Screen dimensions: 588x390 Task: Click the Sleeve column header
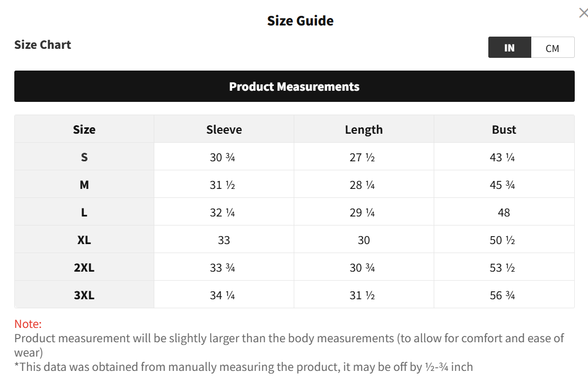(x=224, y=129)
